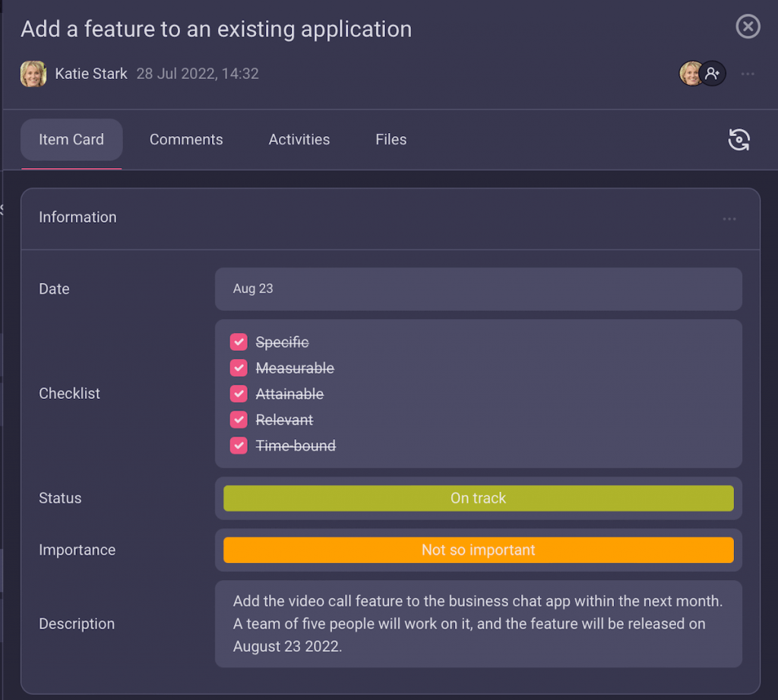Switch to the Comments tab
This screenshot has width=778, height=700.
186,140
